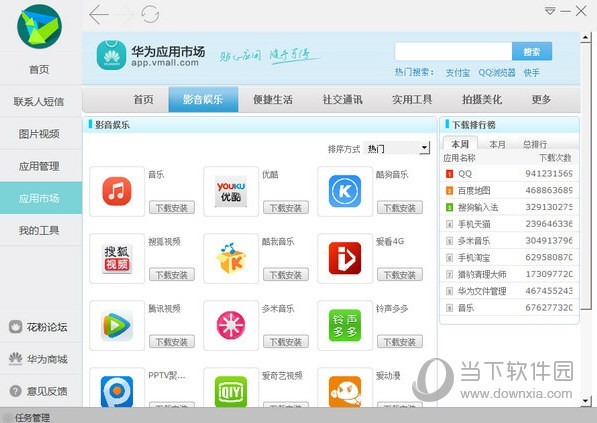Click the HiSuite green logo icon

coord(39,26)
